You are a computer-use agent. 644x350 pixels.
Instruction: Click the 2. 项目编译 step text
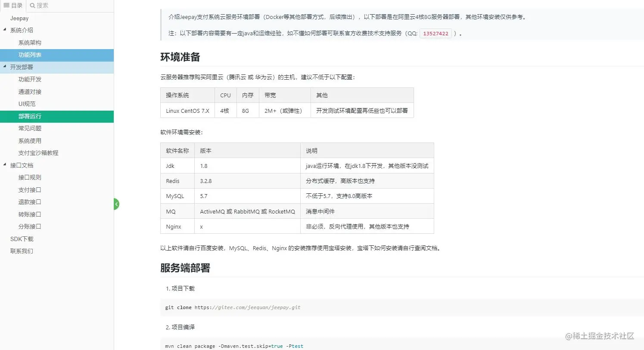180,327
